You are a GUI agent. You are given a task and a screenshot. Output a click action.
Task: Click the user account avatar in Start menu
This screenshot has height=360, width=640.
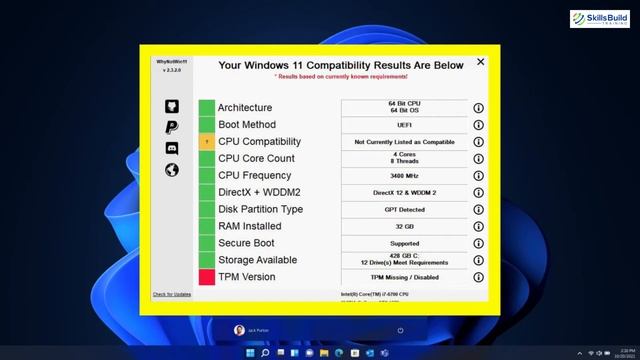click(239, 330)
